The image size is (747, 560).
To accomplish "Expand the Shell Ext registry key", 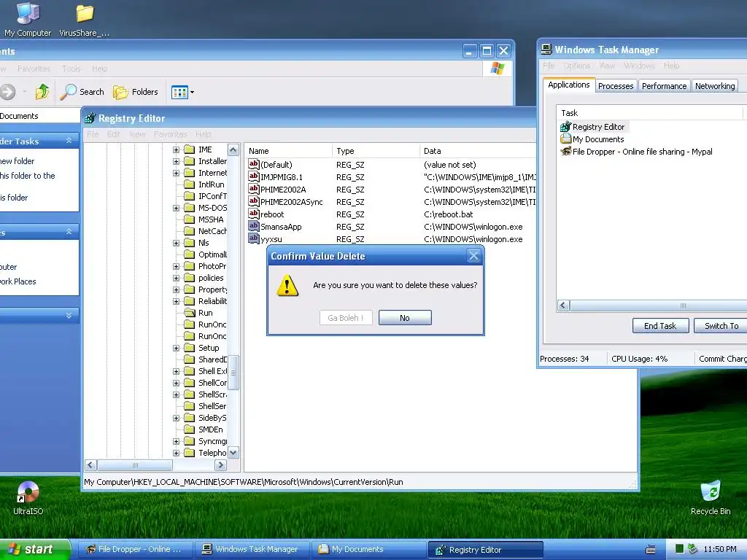I will click(177, 371).
